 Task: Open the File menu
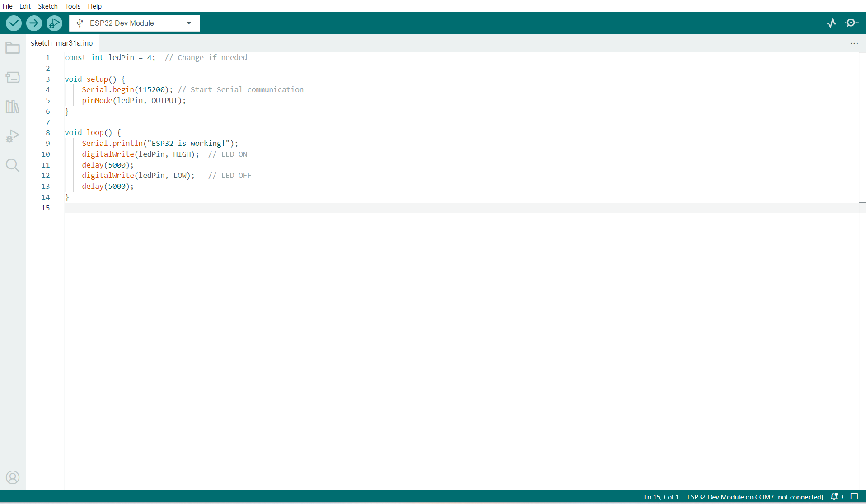pos(8,6)
